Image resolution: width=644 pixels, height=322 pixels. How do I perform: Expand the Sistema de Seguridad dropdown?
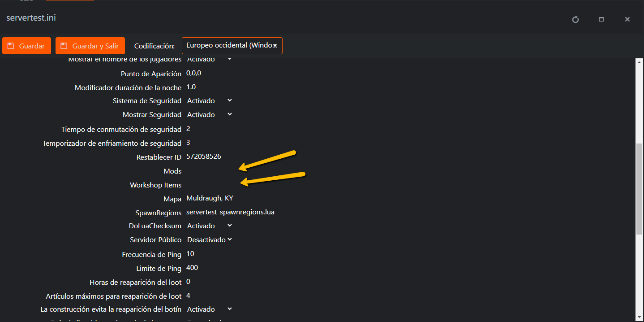[x=209, y=101]
